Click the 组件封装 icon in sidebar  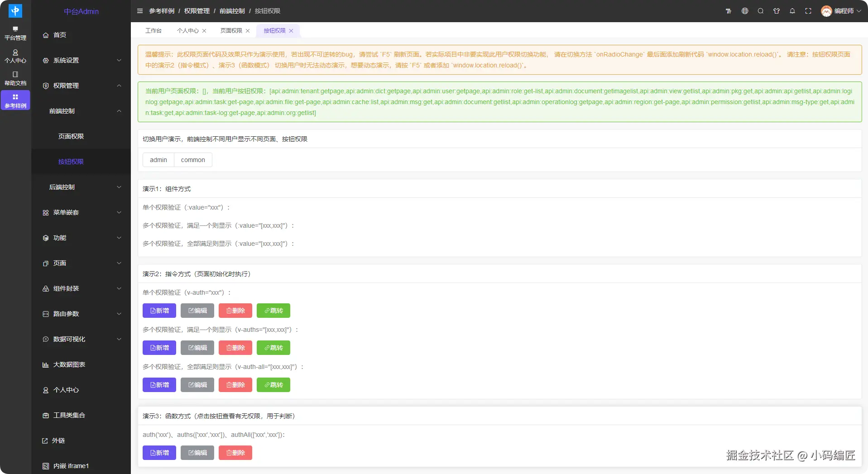(x=46, y=288)
